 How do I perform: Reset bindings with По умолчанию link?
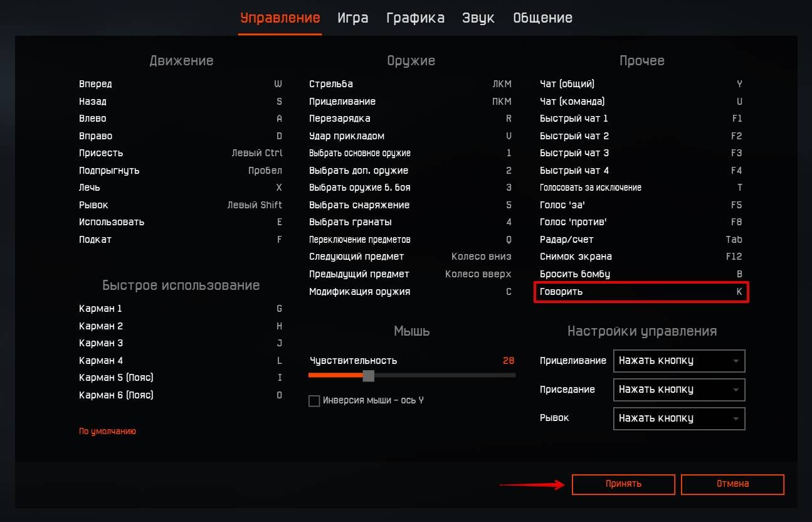[107, 432]
